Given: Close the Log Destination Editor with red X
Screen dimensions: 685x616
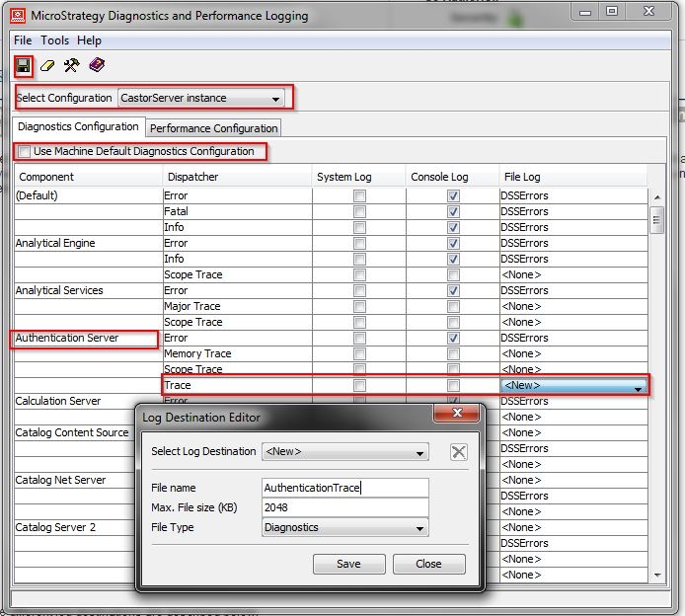Looking at the screenshot, I should click(x=456, y=416).
